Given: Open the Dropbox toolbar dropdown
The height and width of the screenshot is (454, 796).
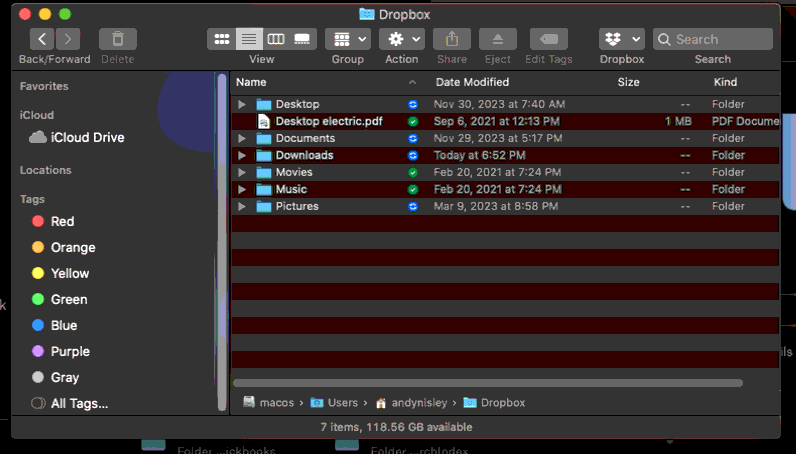Looking at the screenshot, I should pyautogui.click(x=622, y=39).
